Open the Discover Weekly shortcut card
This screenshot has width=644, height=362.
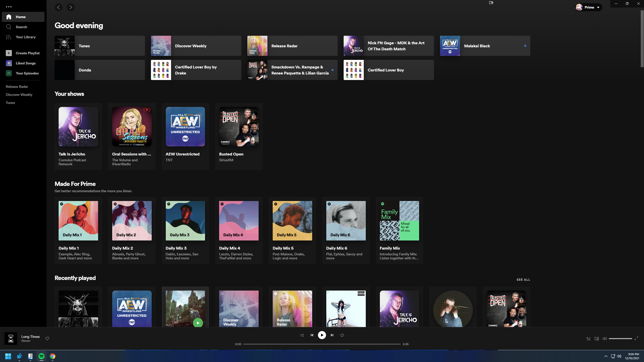[x=196, y=46]
